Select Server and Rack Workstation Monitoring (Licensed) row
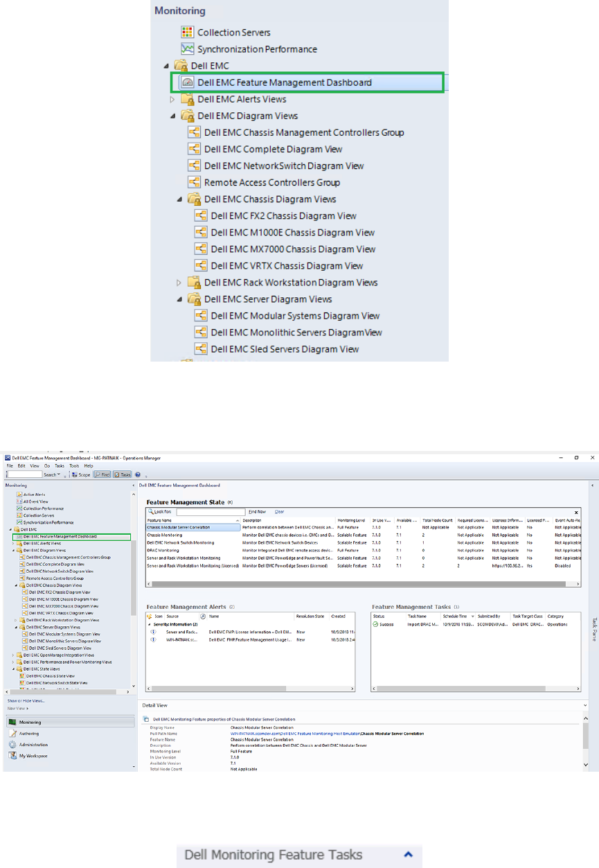Image resolution: width=599 pixels, height=868 pixels. tap(364, 565)
